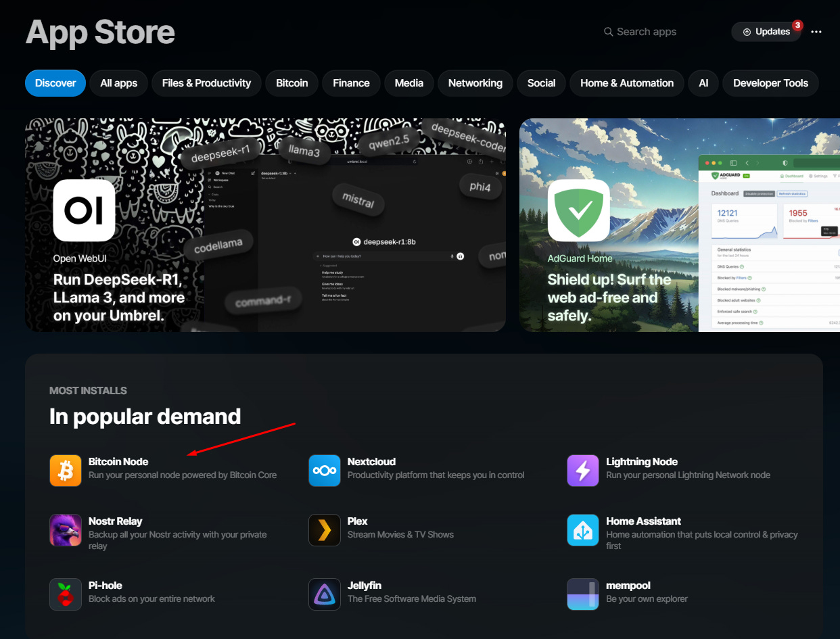Open the Jellyfin app icon
840x639 pixels.
coord(325,594)
